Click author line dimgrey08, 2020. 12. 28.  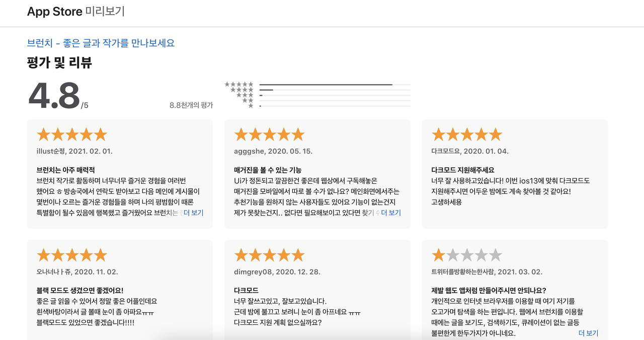coord(277,272)
